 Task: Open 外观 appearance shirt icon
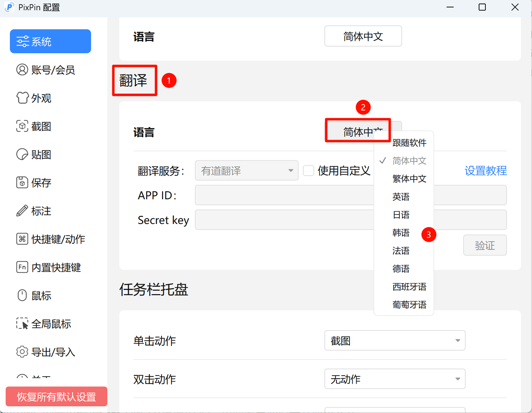tap(22, 98)
